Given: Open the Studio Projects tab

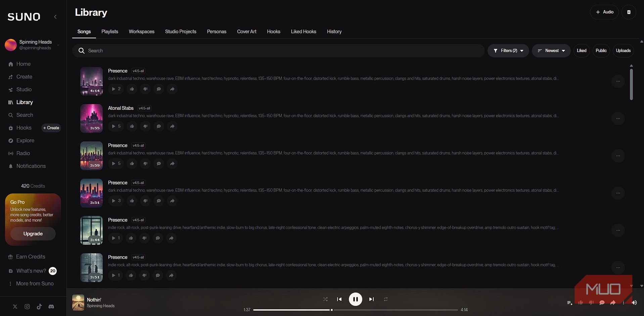Looking at the screenshot, I should [181, 32].
